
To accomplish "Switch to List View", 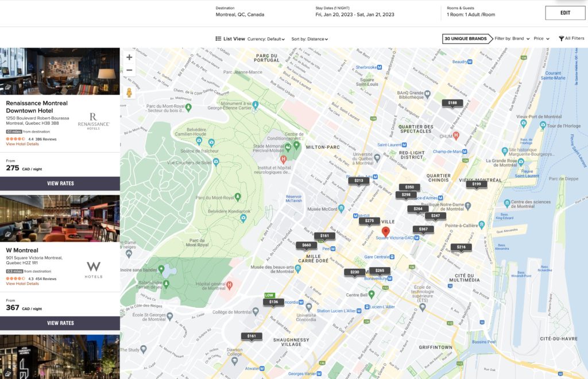I will point(230,39).
